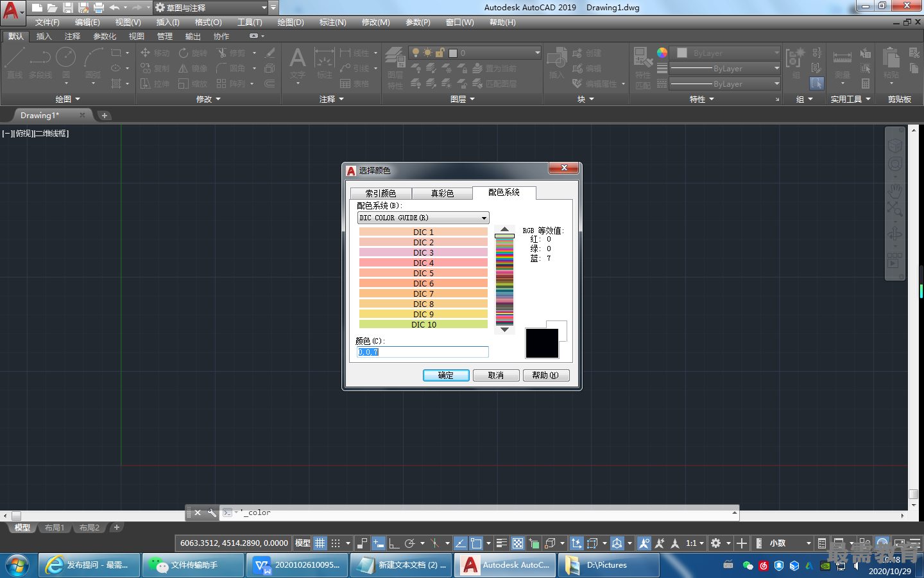Click the 确定 button in color dialog
The height and width of the screenshot is (578, 924).
[x=446, y=376]
